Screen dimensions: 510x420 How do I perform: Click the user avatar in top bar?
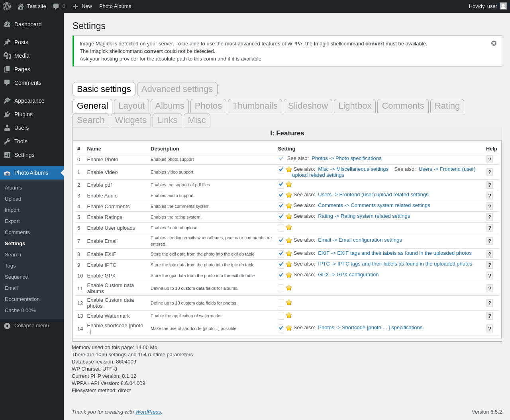503,6
